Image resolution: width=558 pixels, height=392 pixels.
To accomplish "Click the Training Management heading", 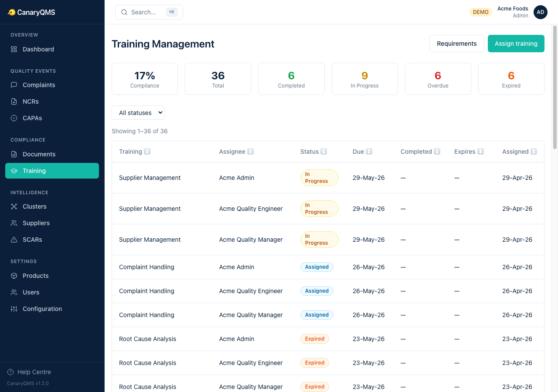I will tap(163, 44).
